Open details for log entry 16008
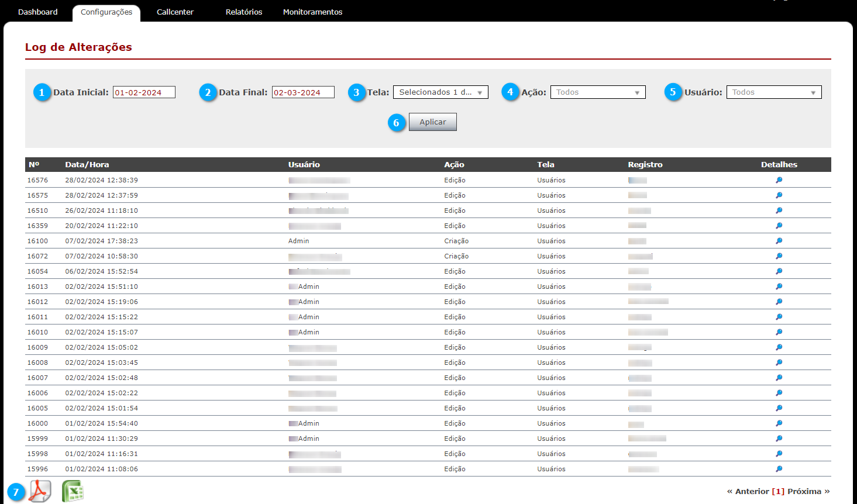Viewport: 857px width, 504px height. click(779, 363)
